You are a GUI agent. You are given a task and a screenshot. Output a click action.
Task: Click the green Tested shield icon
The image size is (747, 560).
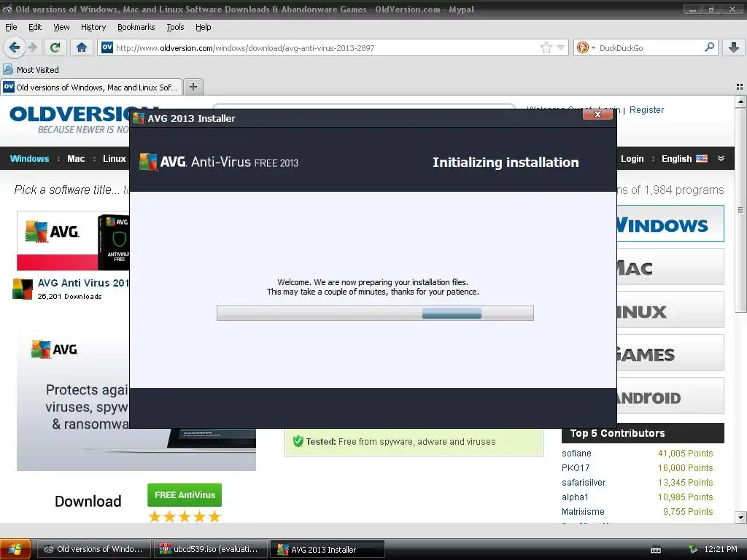[x=298, y=441]
